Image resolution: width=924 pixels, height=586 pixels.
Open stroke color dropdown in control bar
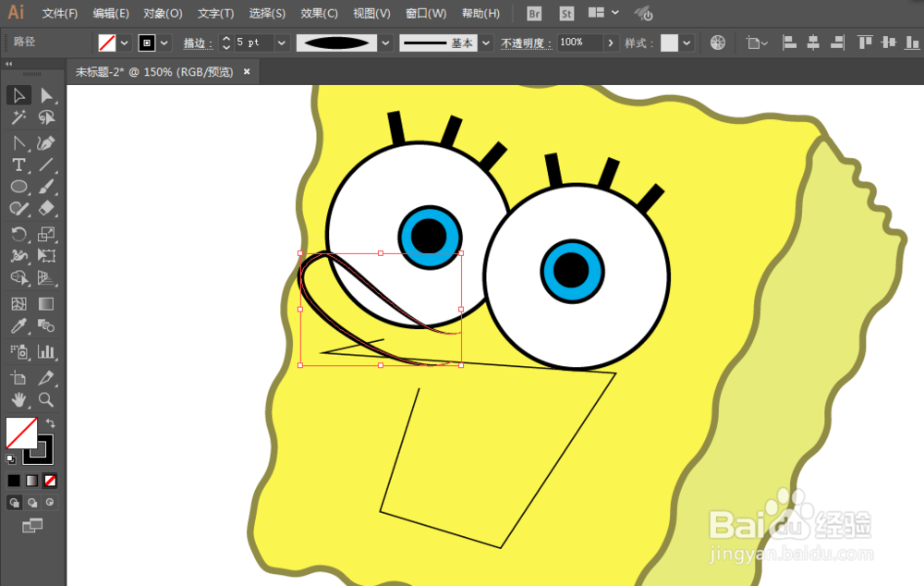164,43
